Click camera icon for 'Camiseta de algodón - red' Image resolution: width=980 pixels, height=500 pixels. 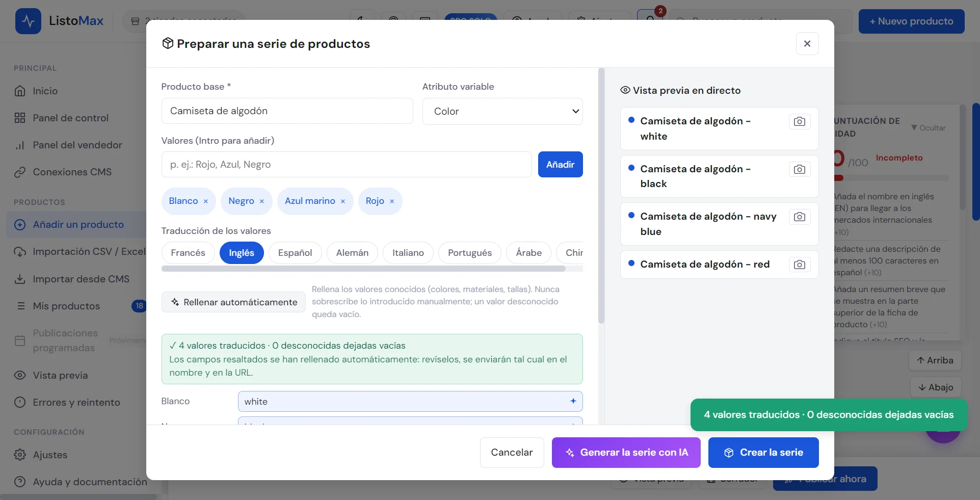[800, 265]
